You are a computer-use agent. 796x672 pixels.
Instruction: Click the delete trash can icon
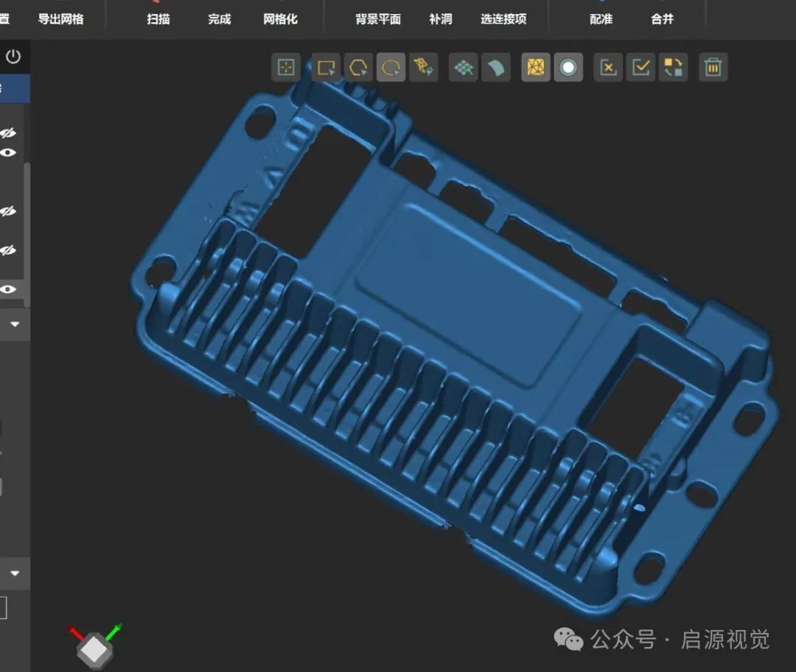tap(713, 68)
